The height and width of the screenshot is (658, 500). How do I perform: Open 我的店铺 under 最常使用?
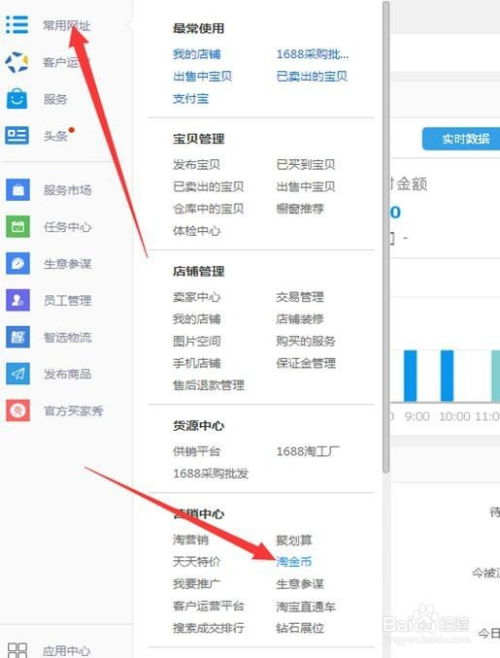[x=196, y=54]
